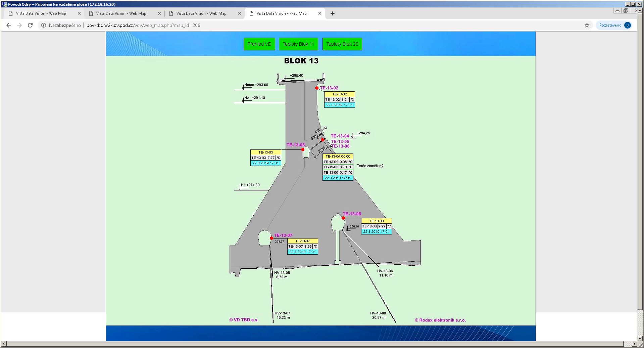
Task: Click horizontal scrollbar left arrow
Action: pos(4,344)
